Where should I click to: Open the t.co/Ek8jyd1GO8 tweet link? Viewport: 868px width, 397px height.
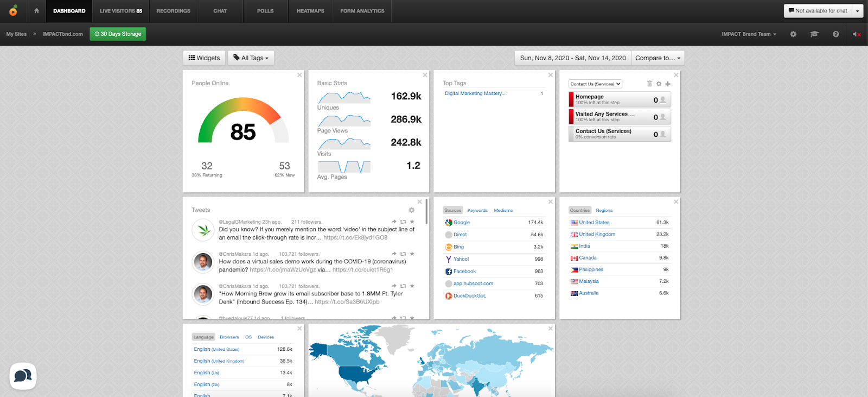(x=355, y=237)
